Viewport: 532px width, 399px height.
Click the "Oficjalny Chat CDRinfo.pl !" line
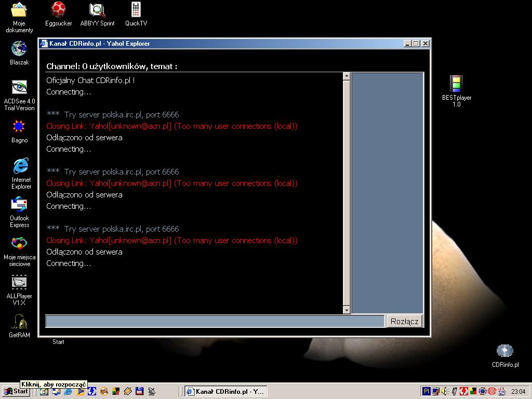tap(90, 81)
